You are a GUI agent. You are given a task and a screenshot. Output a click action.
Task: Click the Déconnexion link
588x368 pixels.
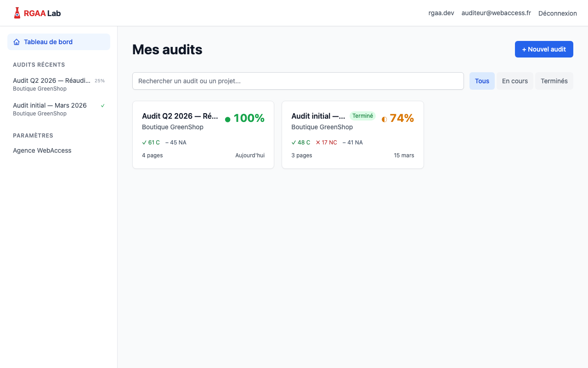coord(558,13)
